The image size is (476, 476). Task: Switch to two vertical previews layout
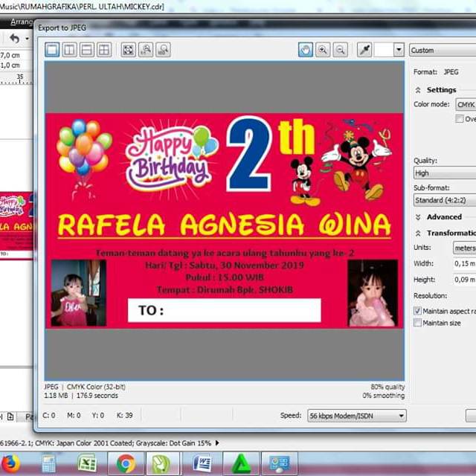pos(69,50)
